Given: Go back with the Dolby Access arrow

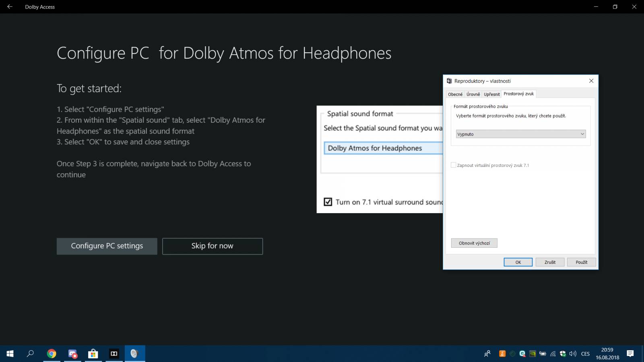Looking at the screenshot, I should click(10, 7).
